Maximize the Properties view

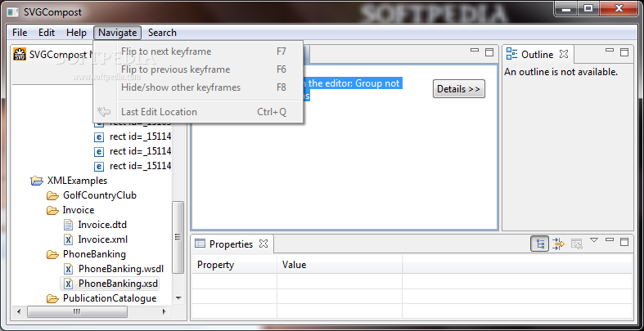pyautogui.click(x=624, y=242)
